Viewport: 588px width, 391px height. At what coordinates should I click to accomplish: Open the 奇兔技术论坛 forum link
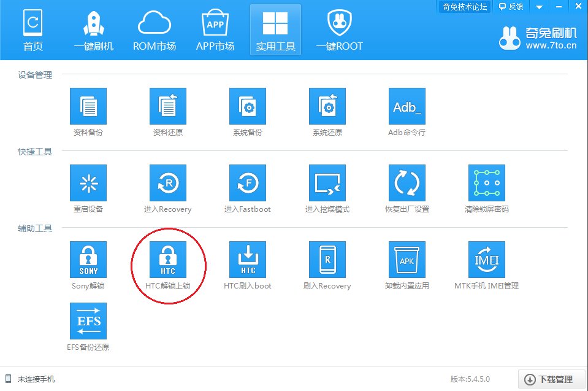[465, 7]
